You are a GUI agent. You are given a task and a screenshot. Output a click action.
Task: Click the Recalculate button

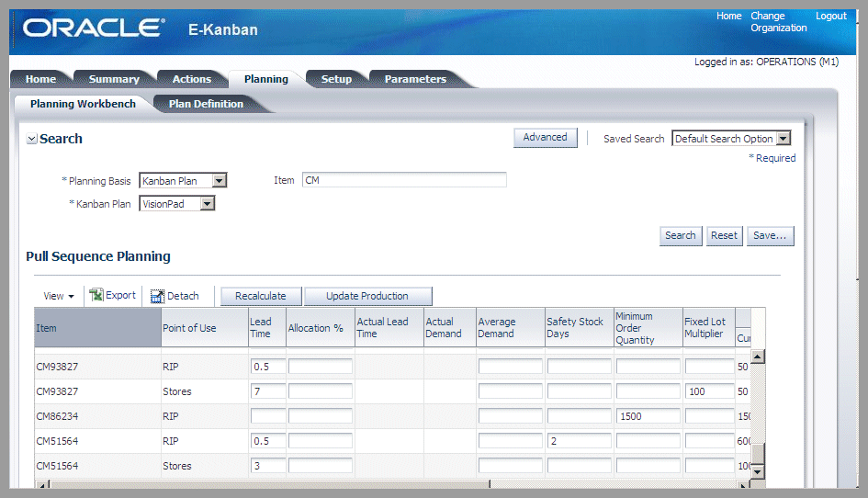point(261,297)
